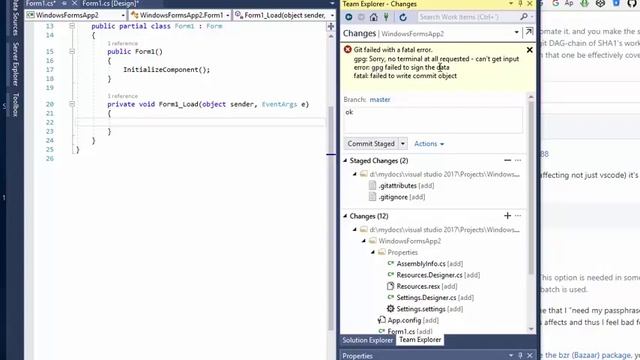Click the red error icon in the Git message

347,49
